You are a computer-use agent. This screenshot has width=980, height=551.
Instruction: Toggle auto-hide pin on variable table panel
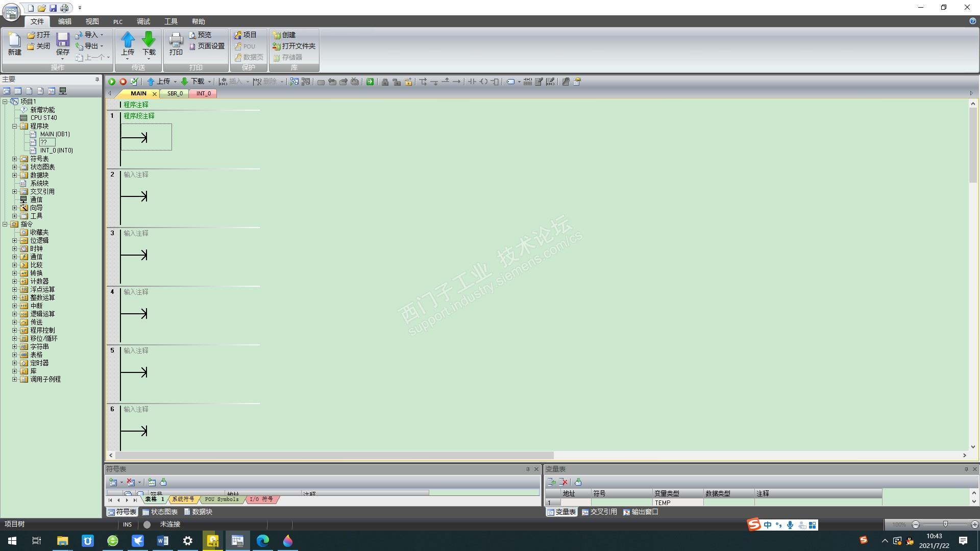[966, 469]
